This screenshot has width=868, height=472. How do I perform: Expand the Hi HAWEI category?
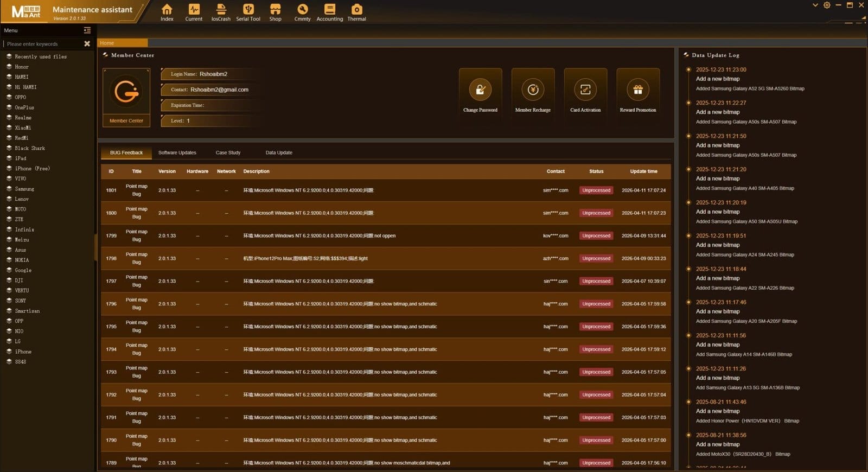[21, 87]
